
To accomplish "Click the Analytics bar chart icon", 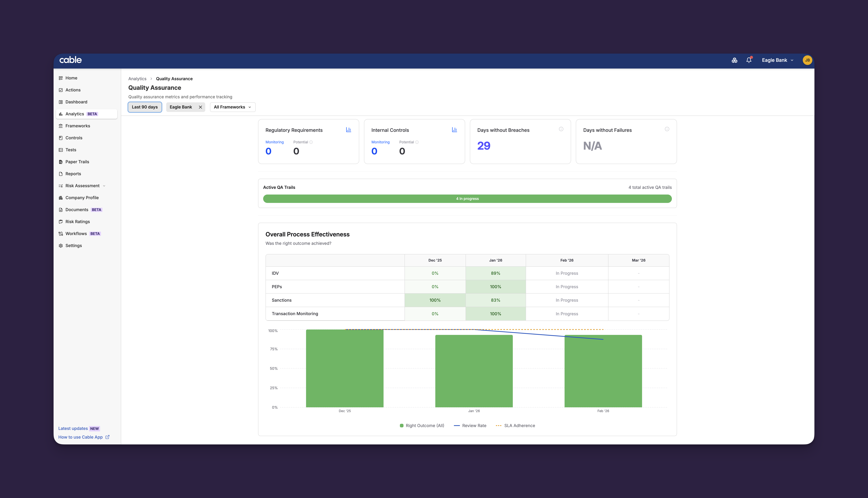I will click(x=60, y=114).
